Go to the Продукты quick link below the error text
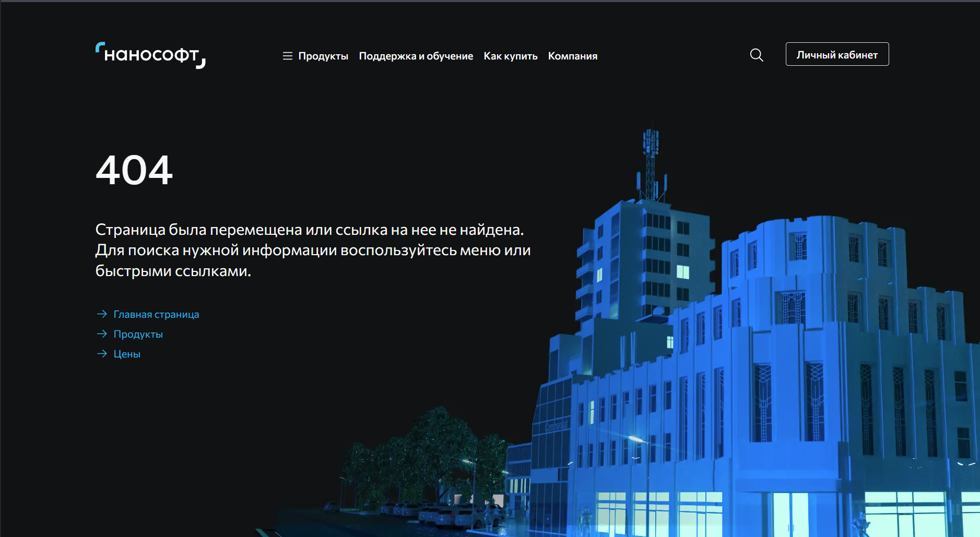 pos(138,334)
